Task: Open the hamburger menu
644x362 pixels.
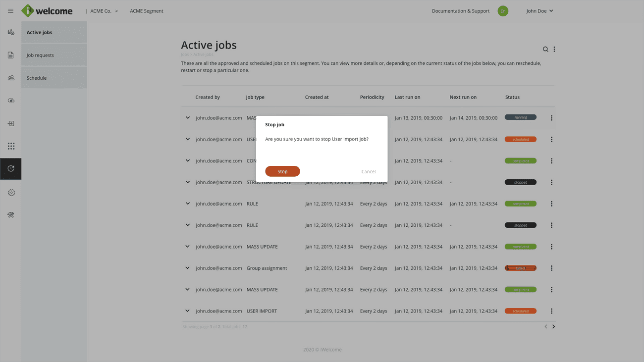Action: click(10, 11)
